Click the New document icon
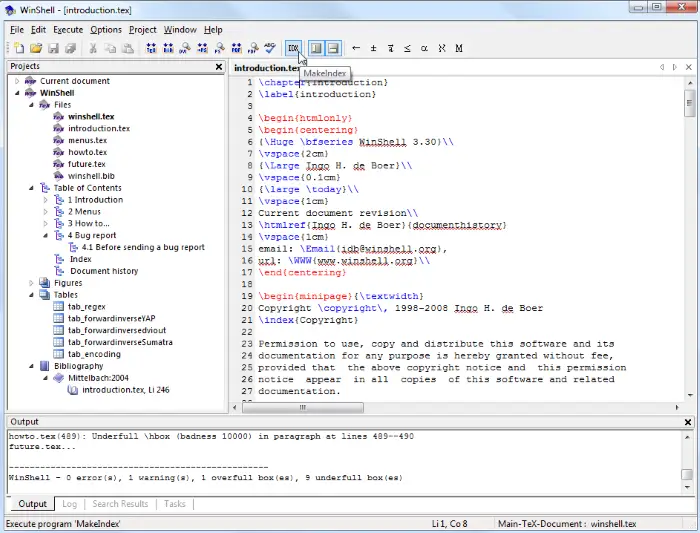The image size is (700, 533). 19,48
